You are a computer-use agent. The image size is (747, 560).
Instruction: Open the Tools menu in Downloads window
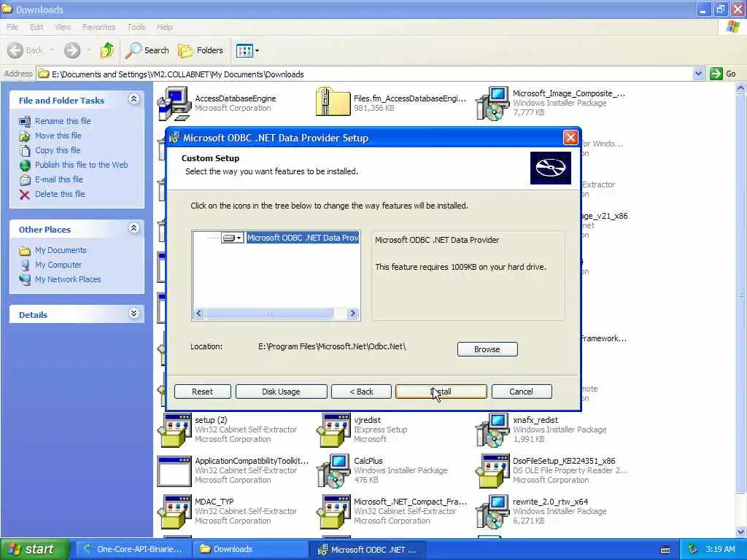[136, 27]
